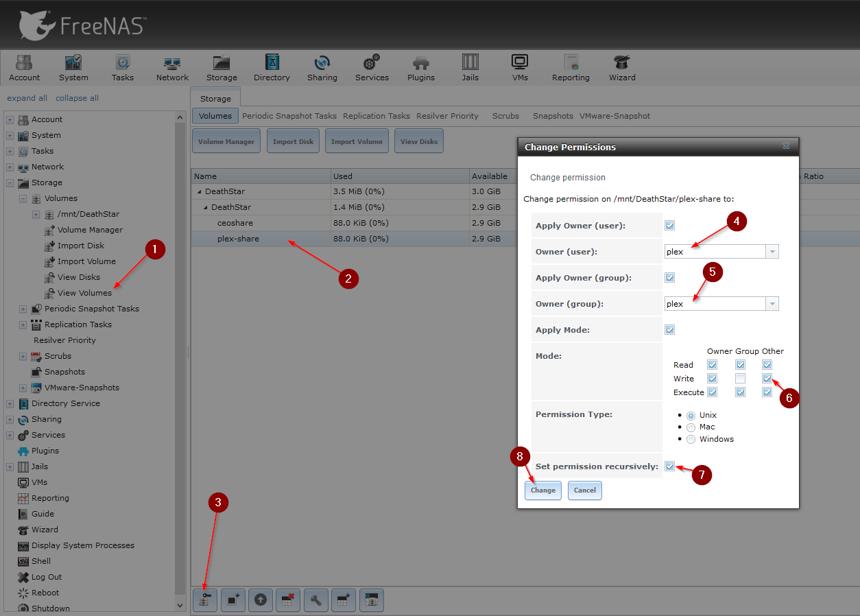Open the Snapshots tab
Image resolution: width=860 pixels, height=616 pixels.
[x=553, y=116]
